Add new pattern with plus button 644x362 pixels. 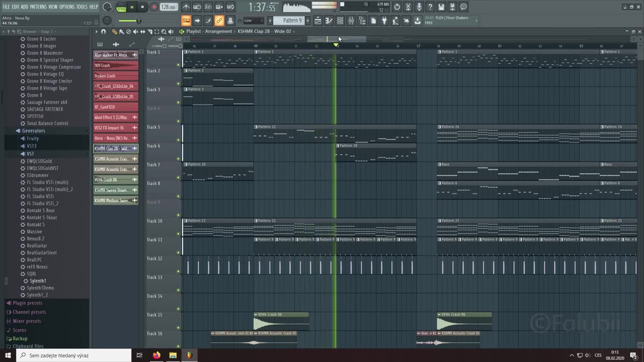[x=308, y=21]
